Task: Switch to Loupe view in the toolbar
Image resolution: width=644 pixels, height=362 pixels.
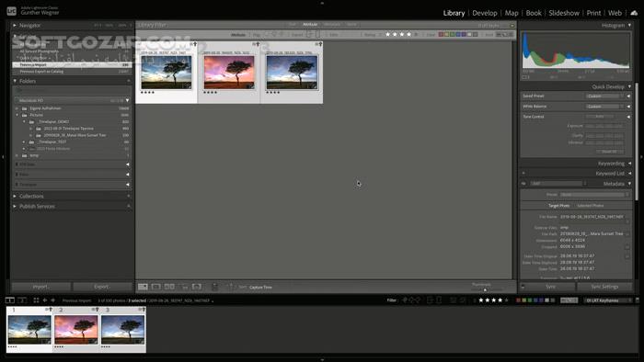Action: [156, 287]
